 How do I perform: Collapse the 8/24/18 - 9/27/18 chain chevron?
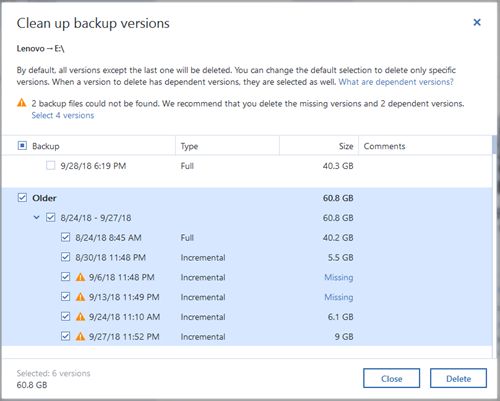(37, 218)
